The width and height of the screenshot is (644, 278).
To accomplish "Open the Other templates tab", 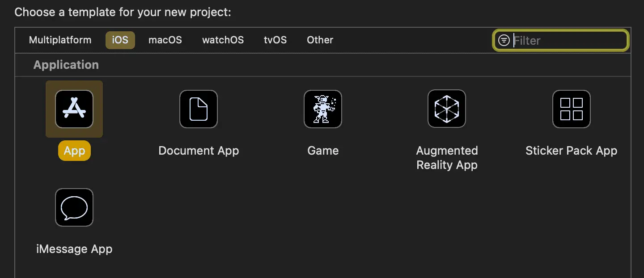I will coord(320,40).
